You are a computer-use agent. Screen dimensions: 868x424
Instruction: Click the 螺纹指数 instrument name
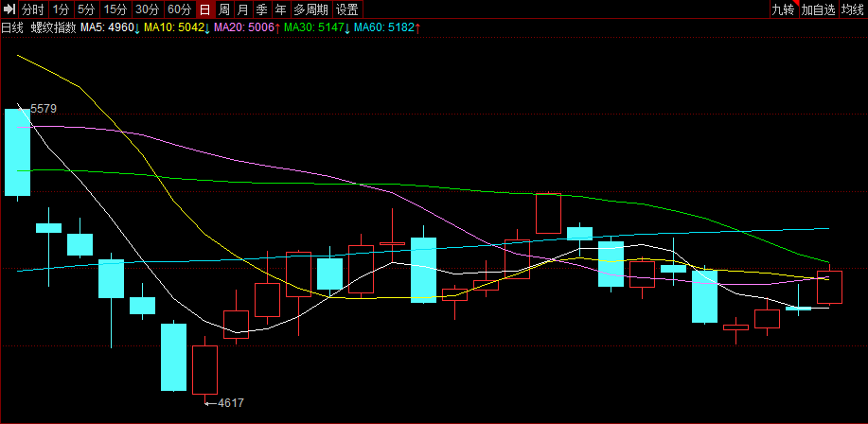coord(53,27)
